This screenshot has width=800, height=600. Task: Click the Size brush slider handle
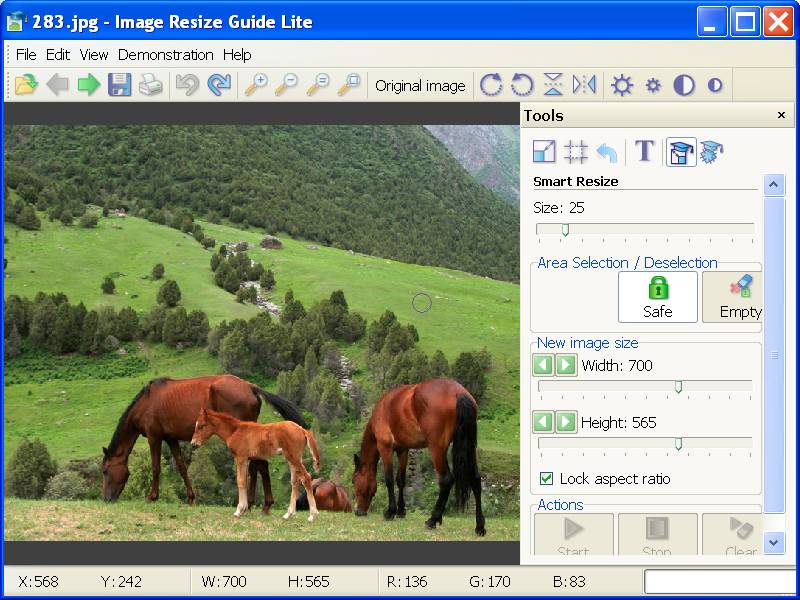565,230
